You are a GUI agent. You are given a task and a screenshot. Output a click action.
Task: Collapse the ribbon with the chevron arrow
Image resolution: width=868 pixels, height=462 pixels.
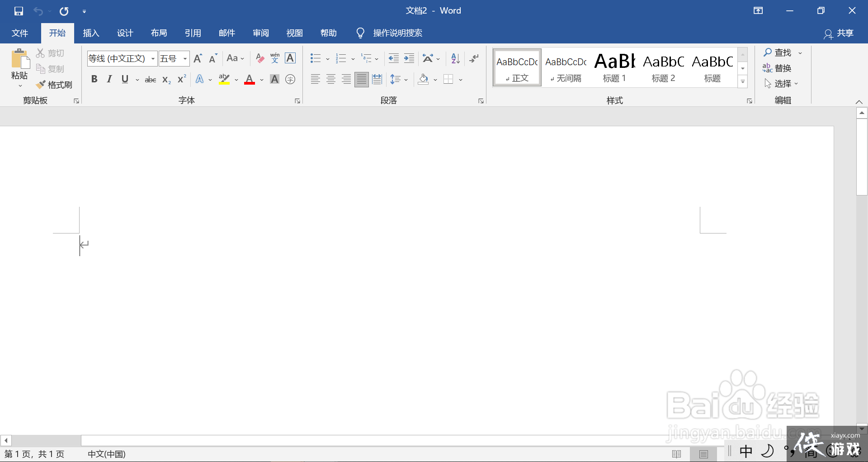(x=859, y=102)
